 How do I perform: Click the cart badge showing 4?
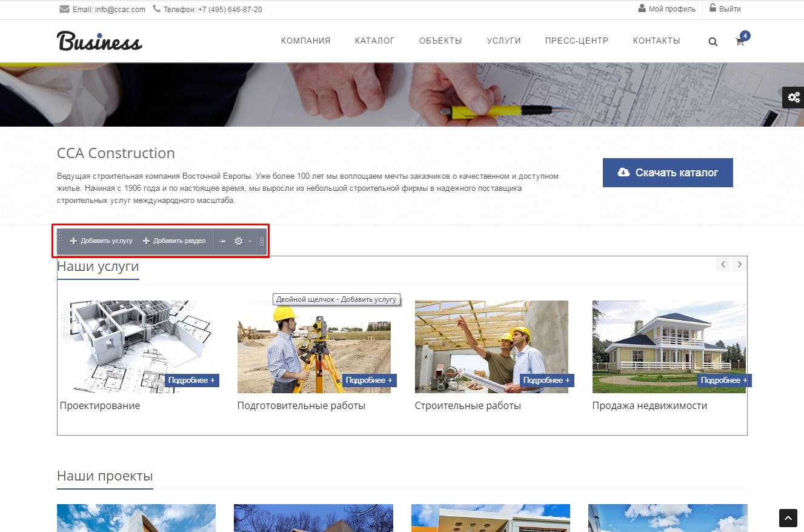pyautogui.click(x=745, y=36)
